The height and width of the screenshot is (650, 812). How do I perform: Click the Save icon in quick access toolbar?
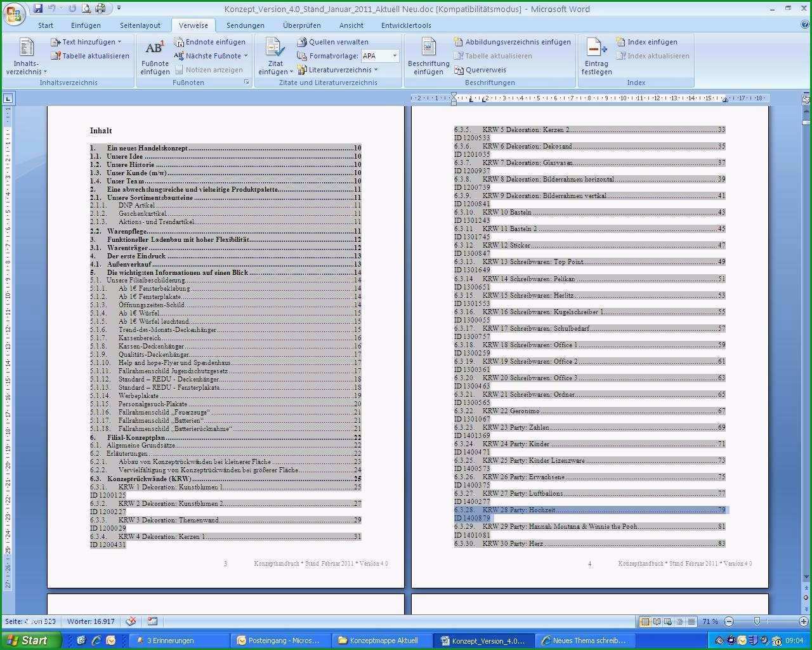tap(38, 8)
